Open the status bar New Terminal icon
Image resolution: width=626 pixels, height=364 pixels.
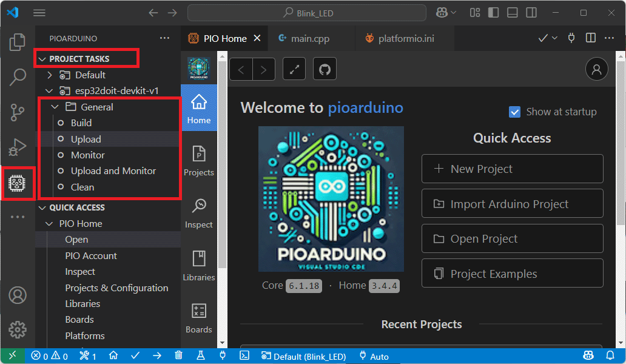pyautogui.click(x=244, y=356)
